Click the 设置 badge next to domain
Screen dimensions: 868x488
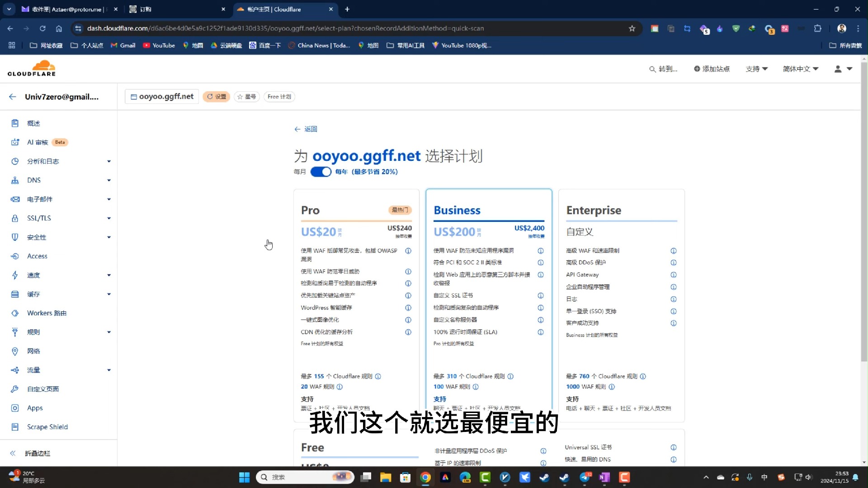pyautogui.click(x=217, y=97)
